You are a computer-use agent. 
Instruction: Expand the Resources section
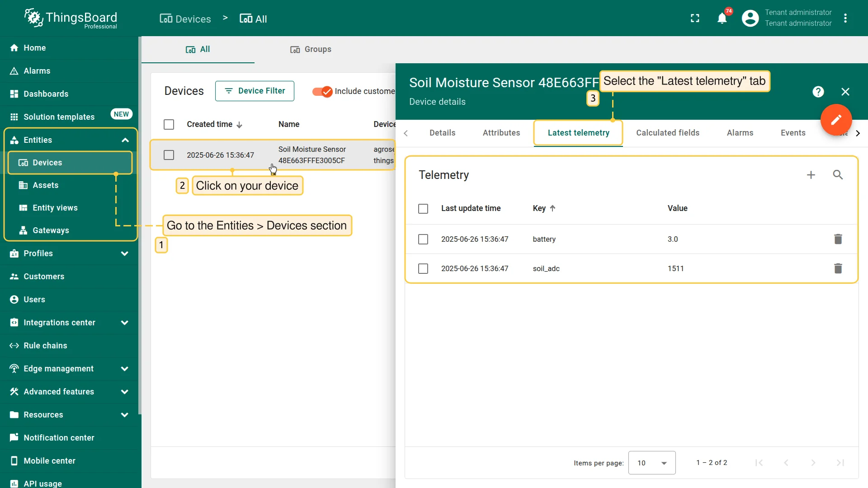pos(125,415)
